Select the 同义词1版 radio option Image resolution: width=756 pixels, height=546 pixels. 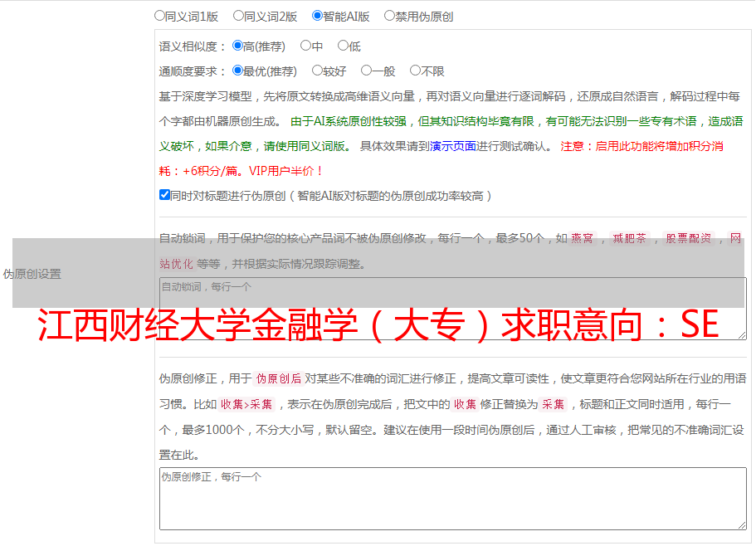pos(159,16)
